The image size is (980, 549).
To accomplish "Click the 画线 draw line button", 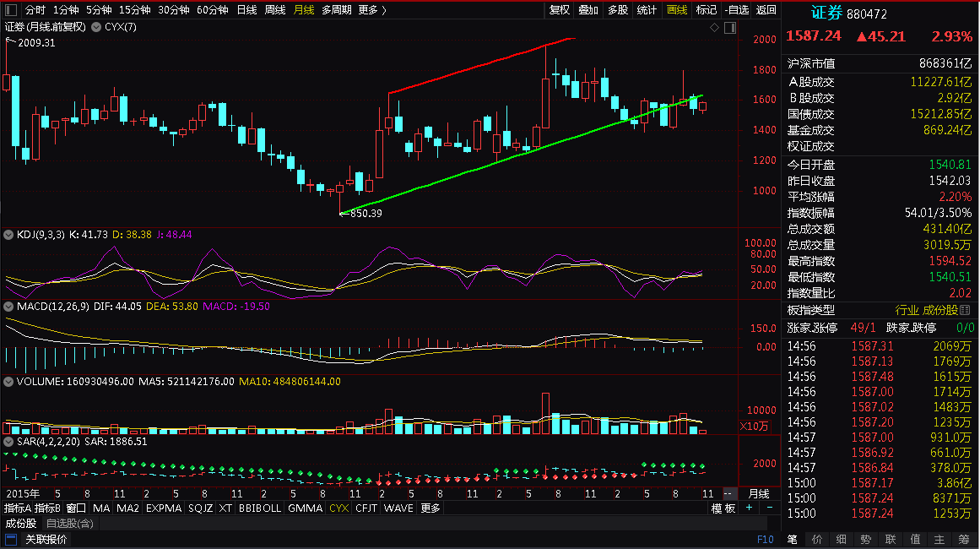I will coord(677,10).
